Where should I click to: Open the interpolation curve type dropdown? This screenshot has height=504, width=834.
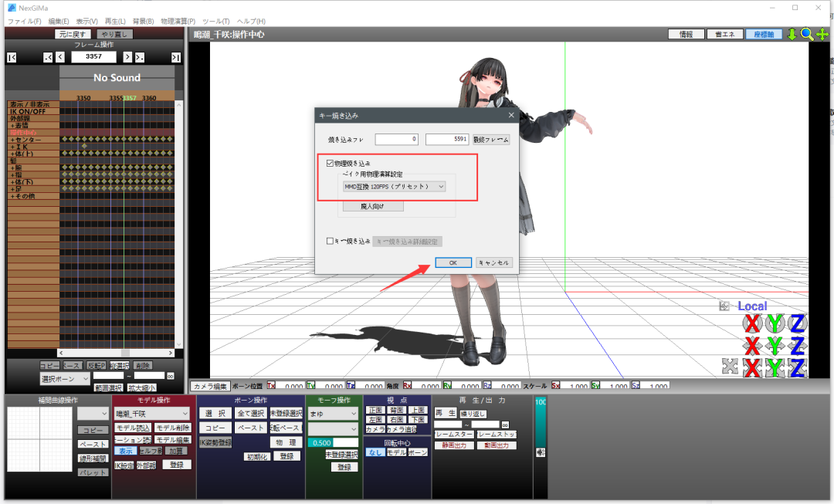pyautogui.click(x=93, y=413)
